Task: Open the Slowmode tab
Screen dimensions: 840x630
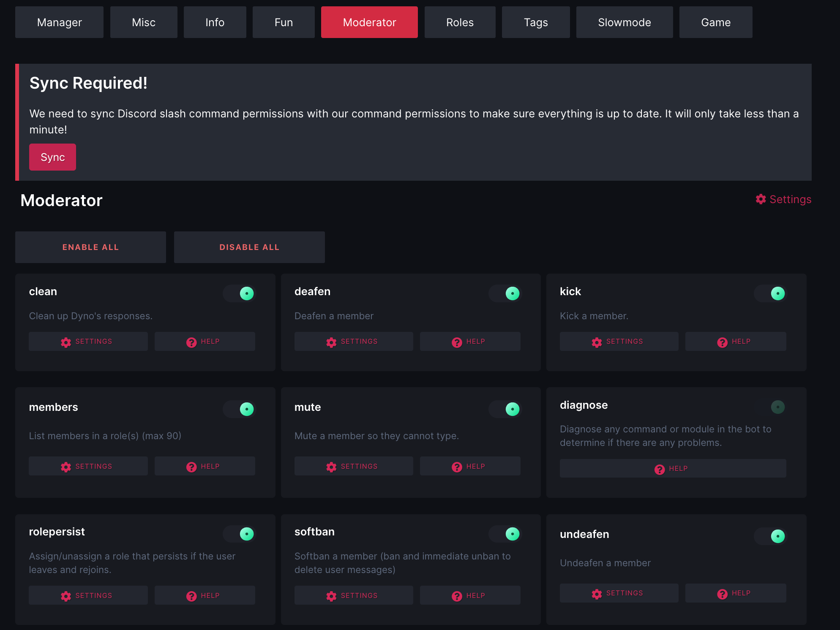Action: [x=624, y=22]
